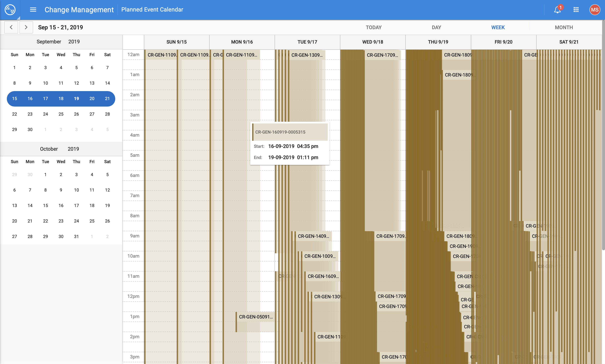The image size is (605, 364).
Task: Click the Sep 15 - 21, 2019 date range
Action: pyautogui.click(x=60, y=28)
